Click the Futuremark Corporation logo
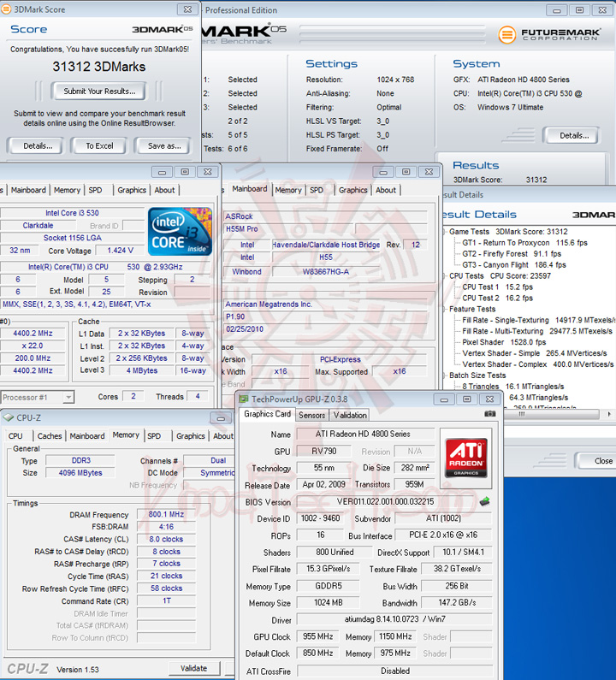The height and width of the screenshot is (680, 616). click(x=549, y=34)
